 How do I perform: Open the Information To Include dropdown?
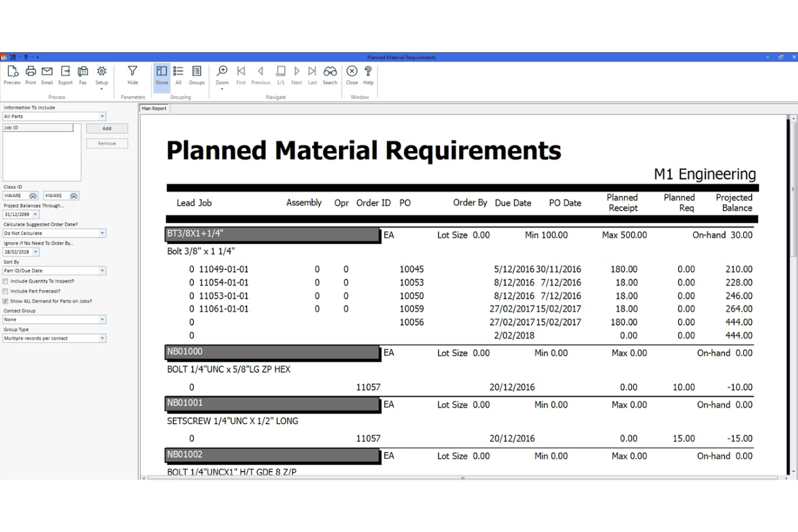(x=102, y=116)
